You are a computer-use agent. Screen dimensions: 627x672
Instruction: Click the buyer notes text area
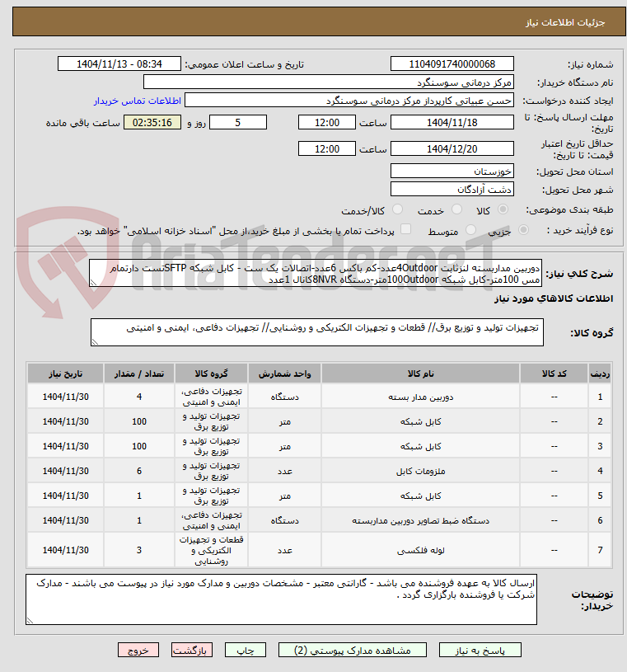coord(281,599)
